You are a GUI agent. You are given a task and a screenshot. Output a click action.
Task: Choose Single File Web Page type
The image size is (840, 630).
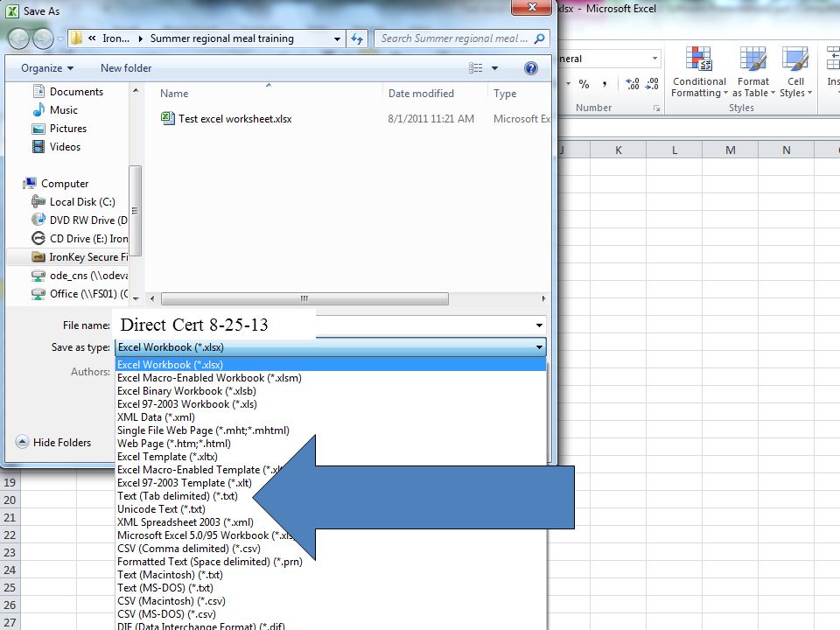pyautogui.click(x=331, y=430)
